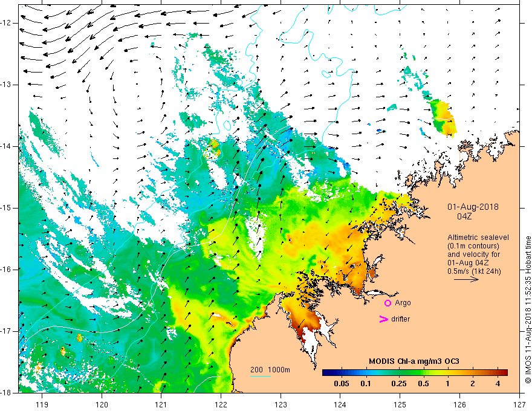The width and height of the screenshot is (532, 411).
Task: Click longitude axis label '120'
Action: (102, 404)
